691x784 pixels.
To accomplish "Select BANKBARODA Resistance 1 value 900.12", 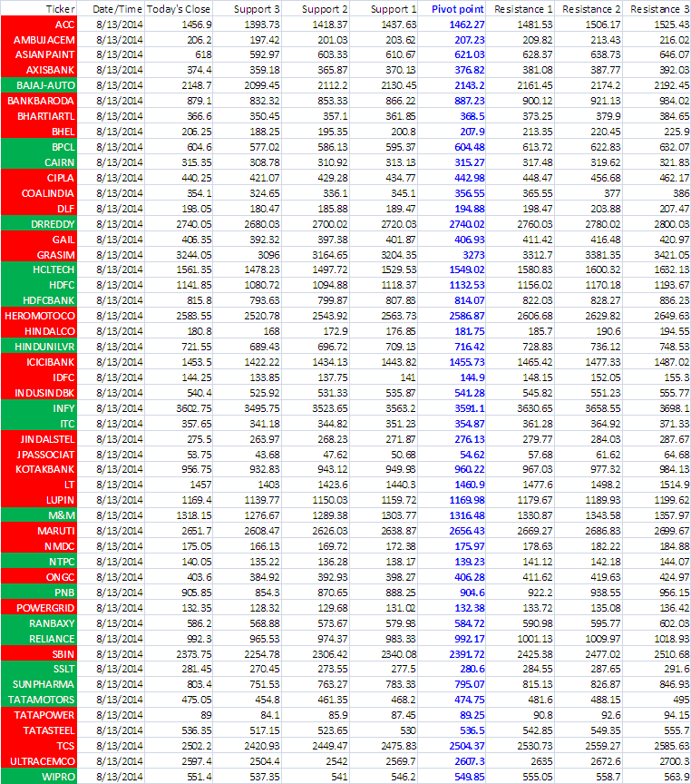I will click(x=538, y=101).
